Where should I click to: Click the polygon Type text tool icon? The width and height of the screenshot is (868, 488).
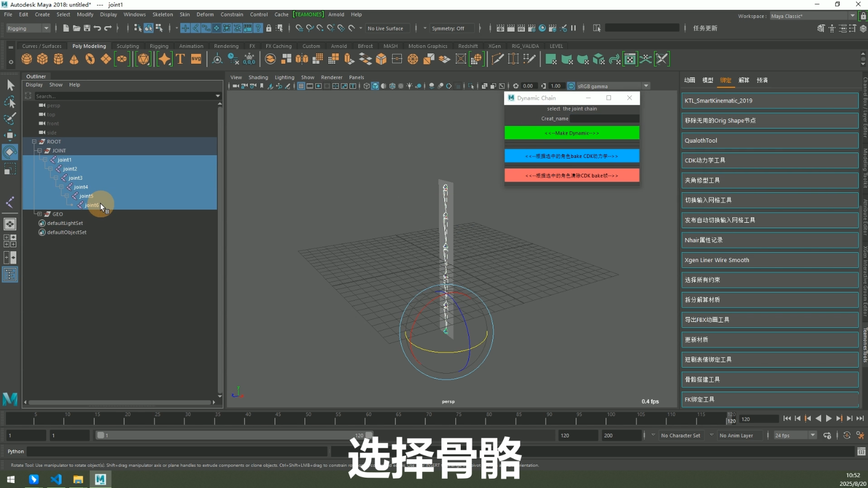pos(180,59)
